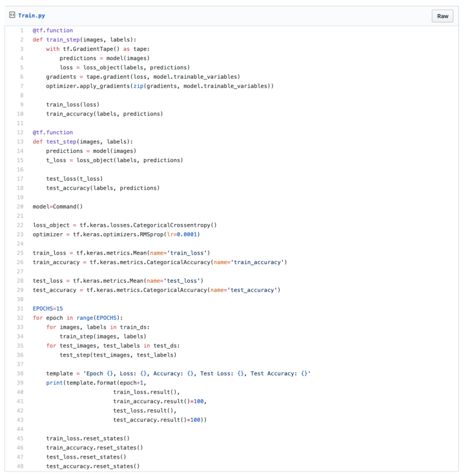Select line number 48
Screen dimensions: 465x476
click(x=20, y=466)
